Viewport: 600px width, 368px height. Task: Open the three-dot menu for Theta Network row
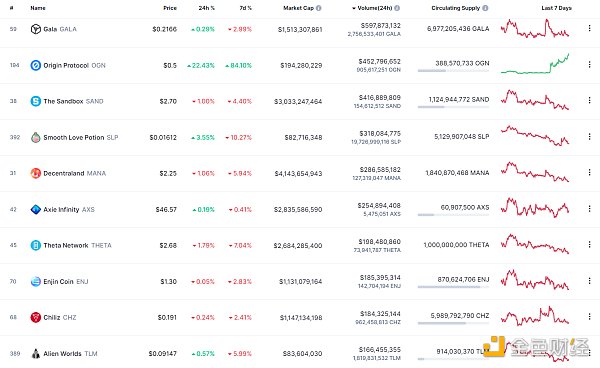[589, 244]
